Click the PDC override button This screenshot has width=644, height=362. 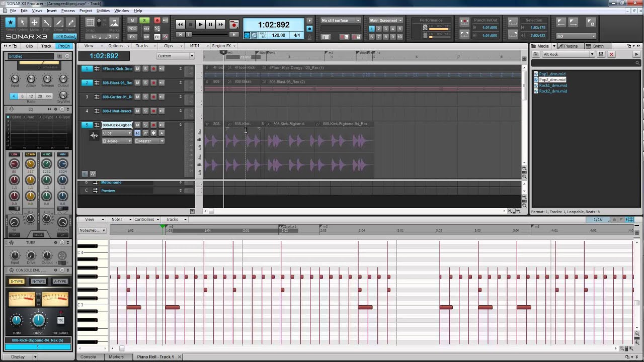coord(132,29)
